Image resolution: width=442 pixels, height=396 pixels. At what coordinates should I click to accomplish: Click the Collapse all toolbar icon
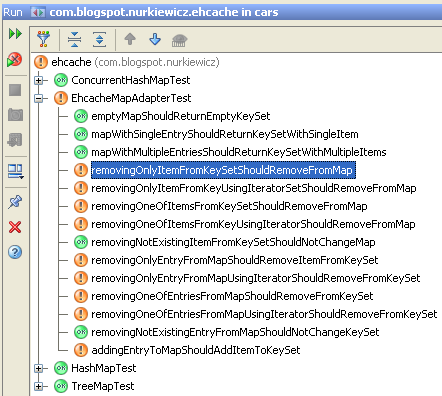pos(74,39)
